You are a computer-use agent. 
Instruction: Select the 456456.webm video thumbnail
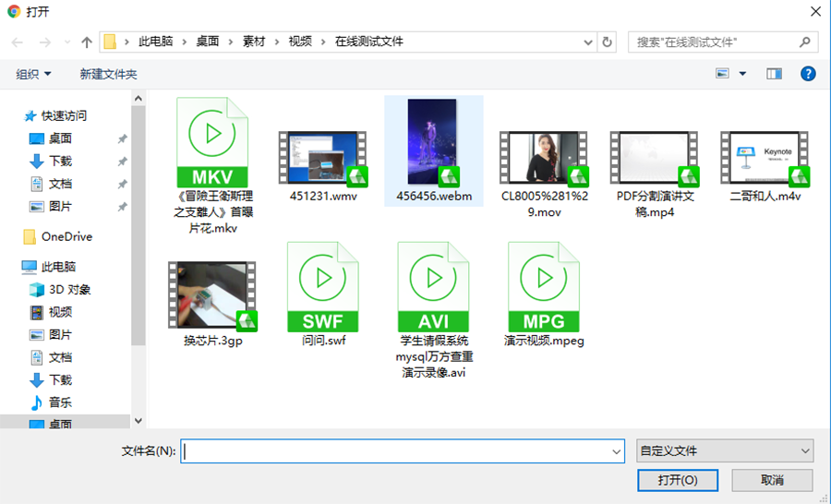click(x=433, y=142)
